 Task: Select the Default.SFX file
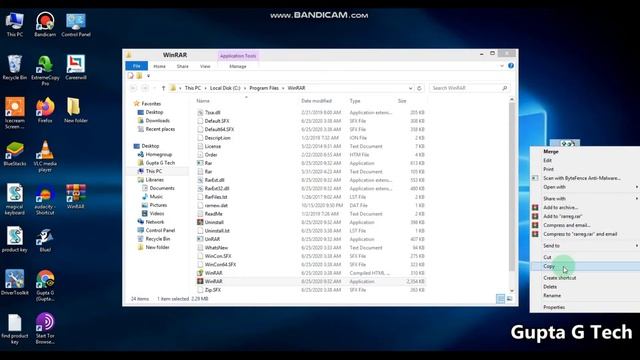[x=217, y=121]
